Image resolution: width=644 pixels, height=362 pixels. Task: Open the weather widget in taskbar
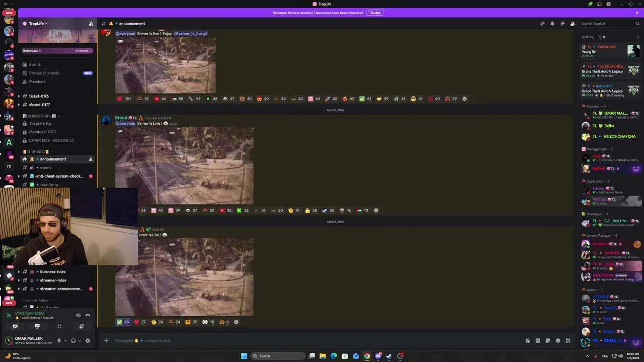[18, 356]
